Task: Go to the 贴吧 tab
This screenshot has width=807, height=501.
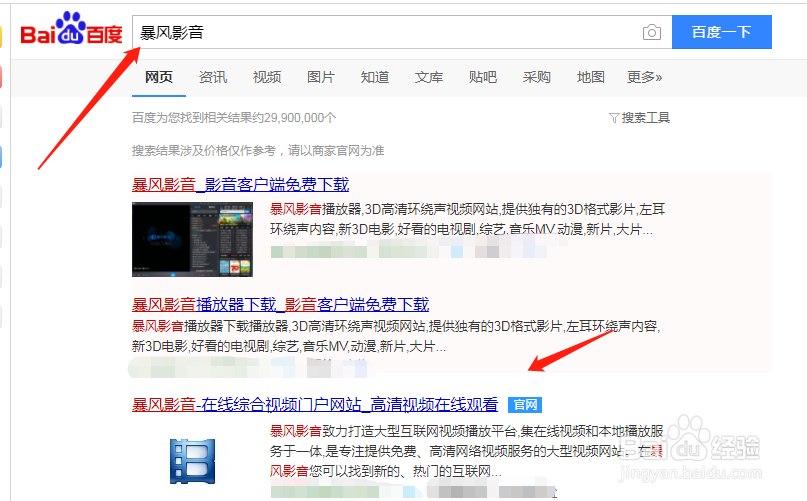Action: click(x=483, y=77)
